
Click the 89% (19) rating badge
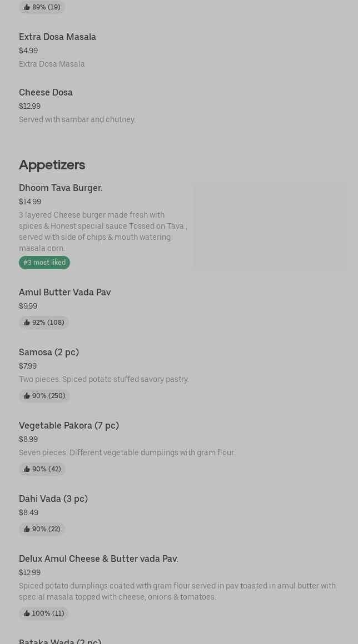42,7
